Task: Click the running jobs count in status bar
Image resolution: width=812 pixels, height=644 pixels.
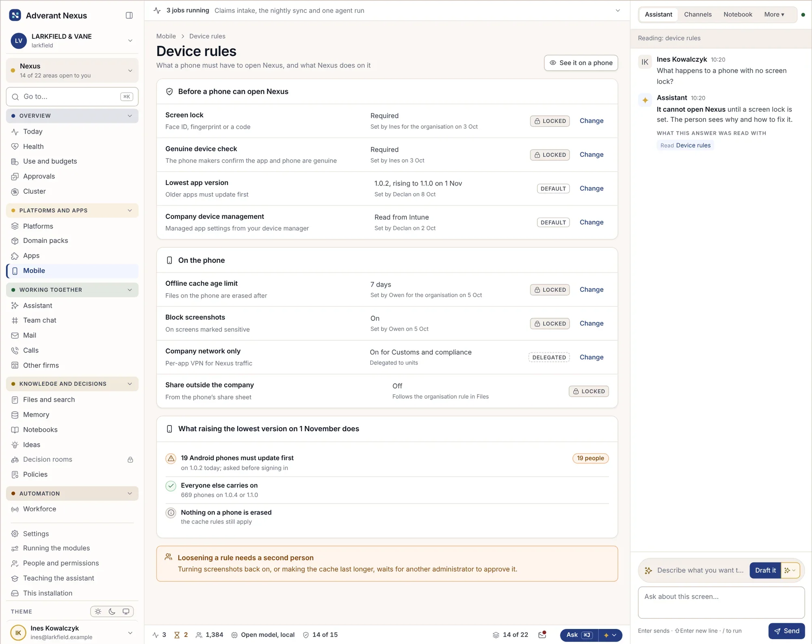Action: pyautogui.click(x=159, y=635)
